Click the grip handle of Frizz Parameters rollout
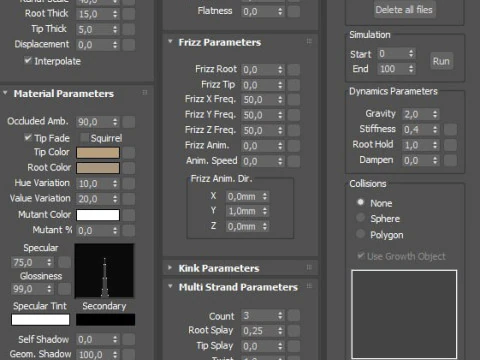The width and height of the screenshot is (480, 360). point(309,41)
